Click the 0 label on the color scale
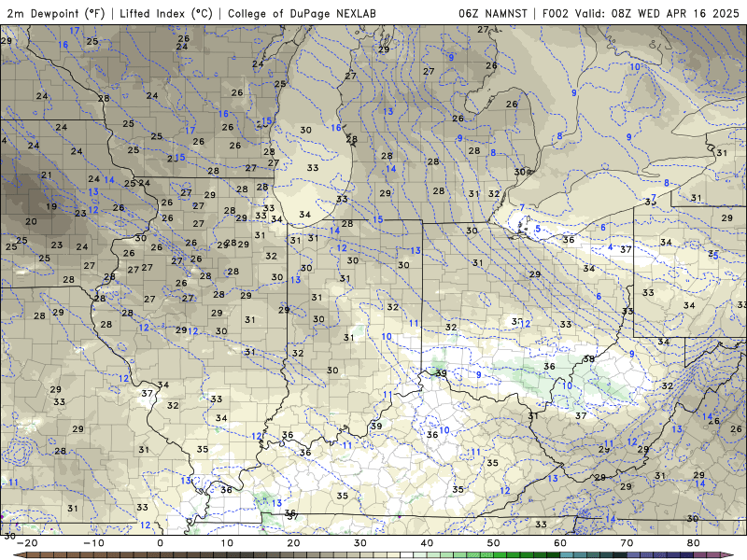The image size is (747, 560). 160,543
